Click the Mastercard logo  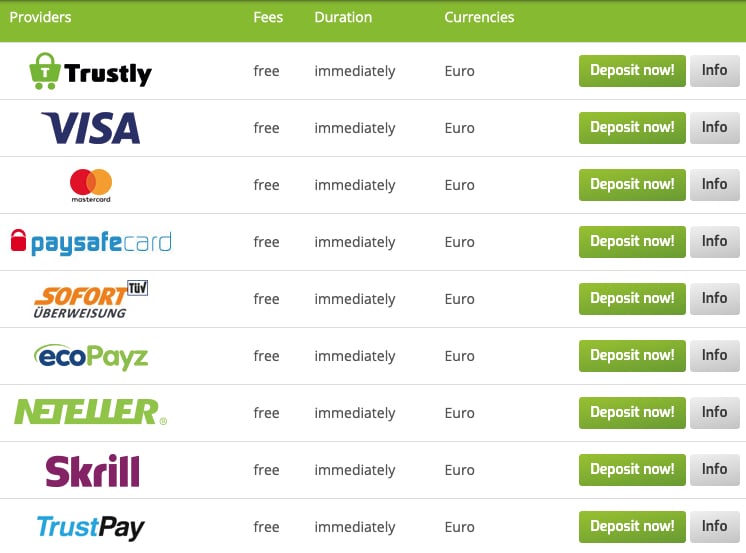coord(91,185)
